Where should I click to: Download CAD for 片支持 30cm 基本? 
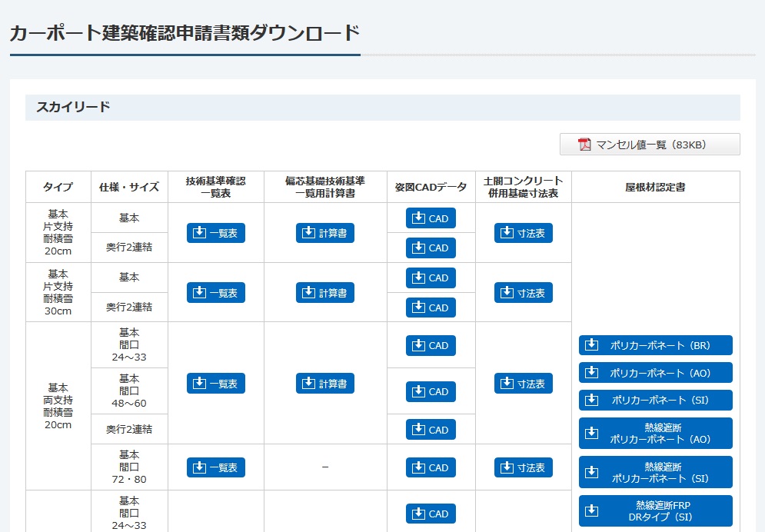(x=431, y=278)
